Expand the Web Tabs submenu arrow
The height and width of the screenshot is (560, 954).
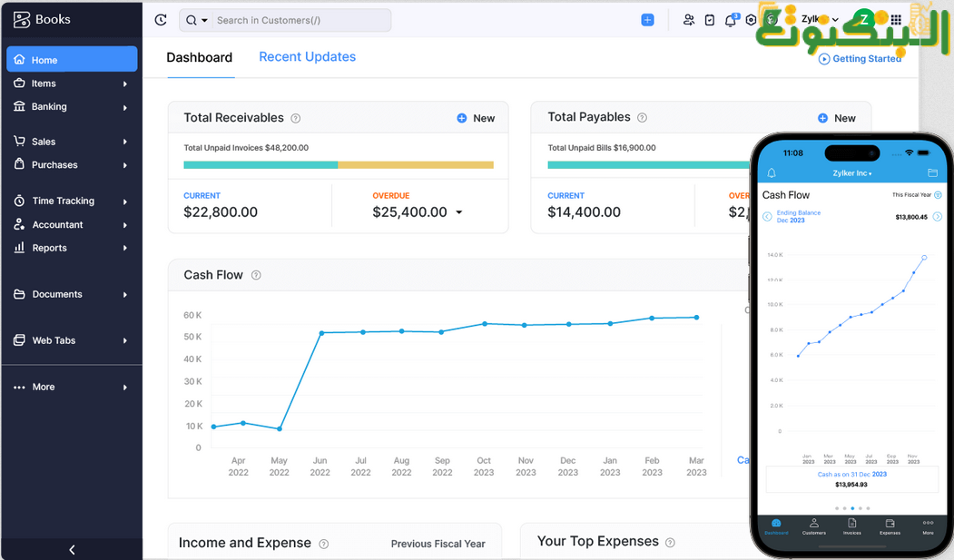pyautogui.click(x=124, y=341)
